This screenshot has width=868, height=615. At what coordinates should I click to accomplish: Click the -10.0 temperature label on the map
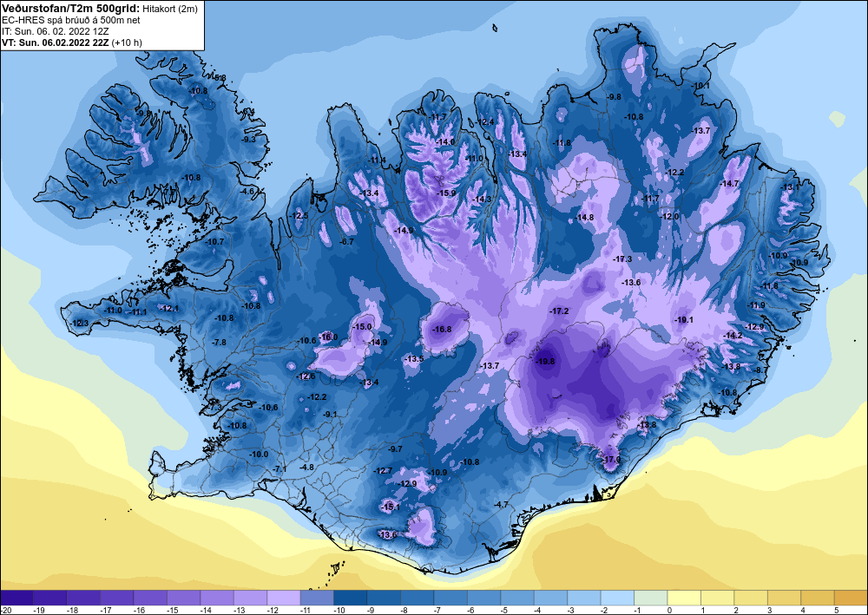[259, 454]
